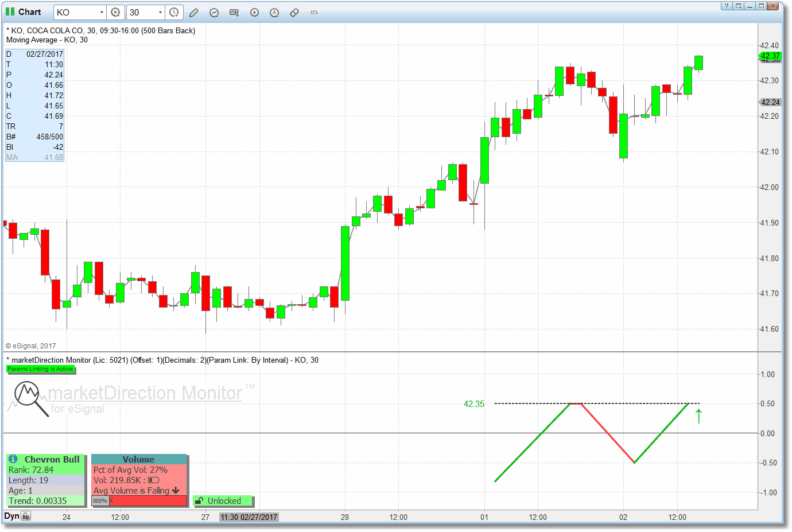Click the Length: 19 row

[x=45, y=480]
